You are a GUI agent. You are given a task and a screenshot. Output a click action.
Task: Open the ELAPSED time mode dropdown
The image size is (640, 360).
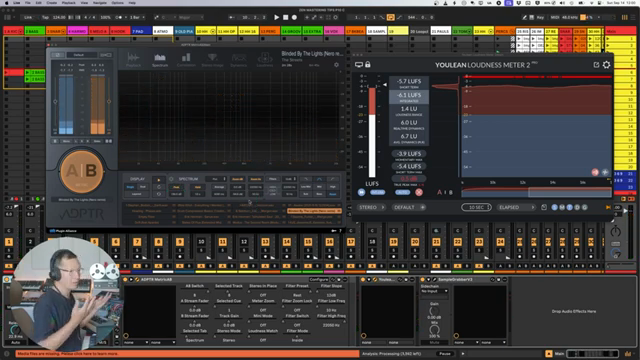(x=516, y=207)
